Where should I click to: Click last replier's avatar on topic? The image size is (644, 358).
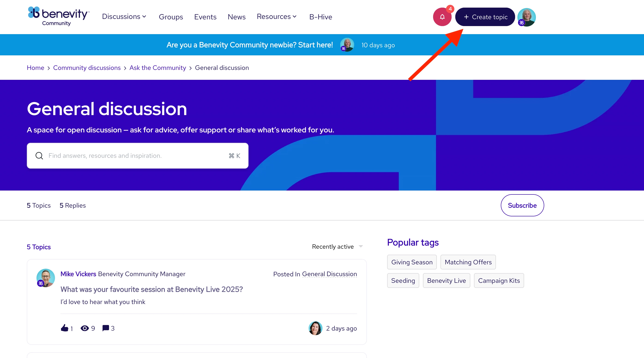(315, 328)
